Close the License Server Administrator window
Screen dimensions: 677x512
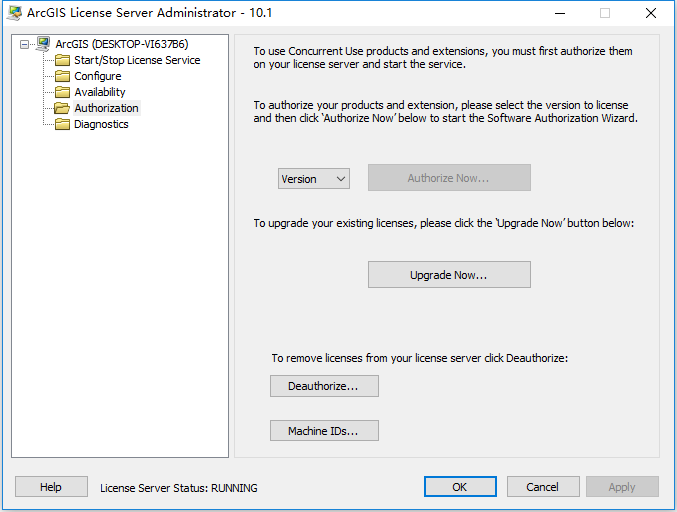(651, 13)
